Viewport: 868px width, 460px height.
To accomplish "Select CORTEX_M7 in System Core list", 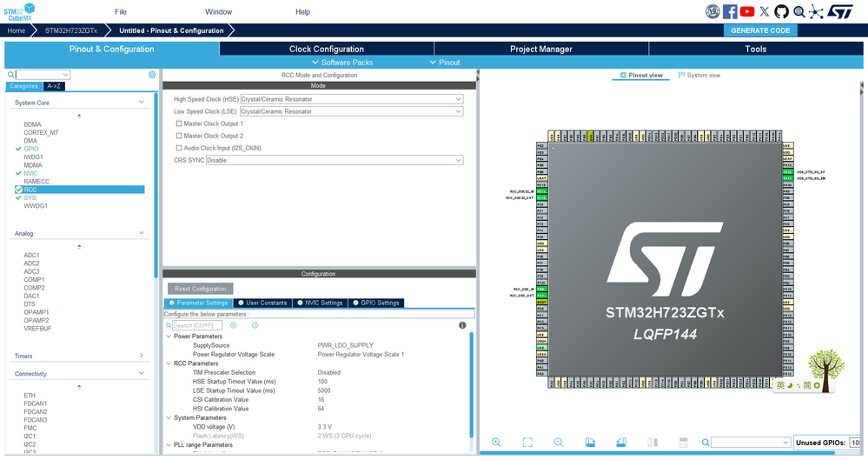I will pos(41,132).
